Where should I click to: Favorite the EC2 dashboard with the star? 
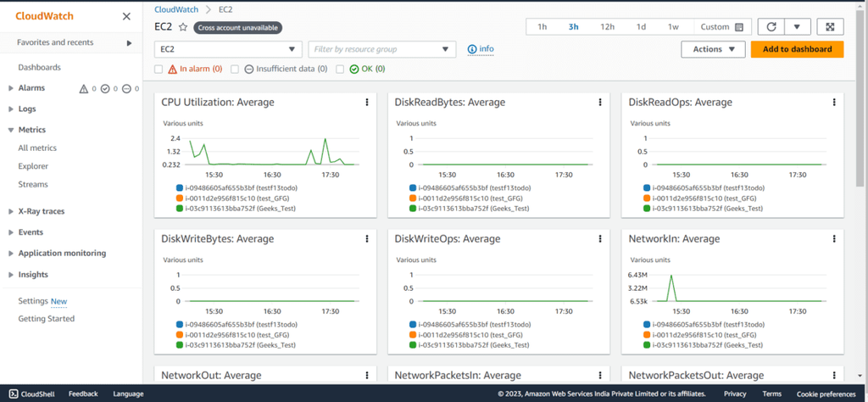[183, 27]
